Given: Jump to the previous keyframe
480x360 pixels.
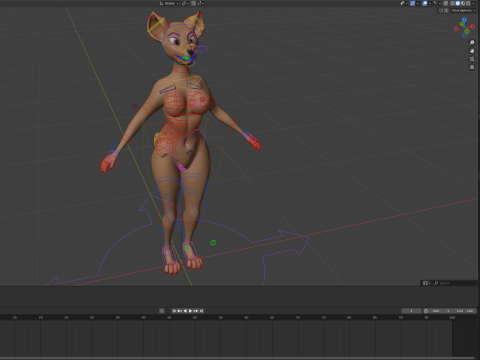Looking at the screenshot, I should tap(180, 311).
